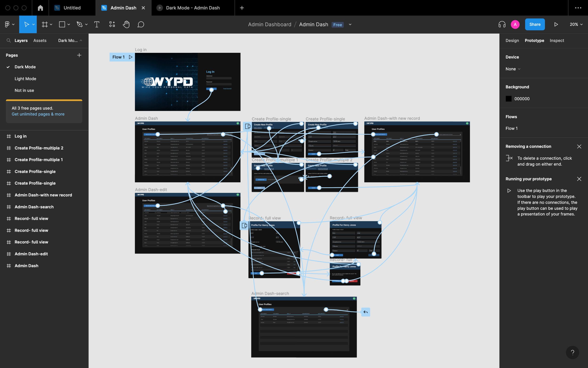
Task: Open the Assets tab
Action: pyautogui.click(x=40, y=40)
